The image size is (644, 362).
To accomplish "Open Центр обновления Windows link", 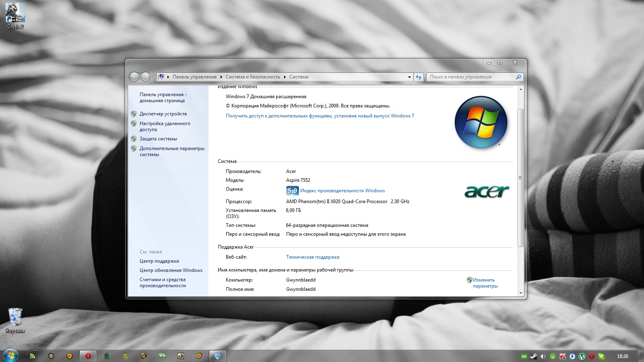I will pyautogui.click(x=171, y=270).
